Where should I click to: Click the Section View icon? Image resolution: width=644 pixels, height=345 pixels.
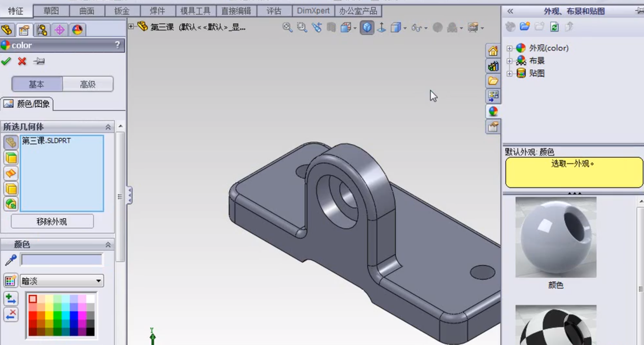click(332, 27)
